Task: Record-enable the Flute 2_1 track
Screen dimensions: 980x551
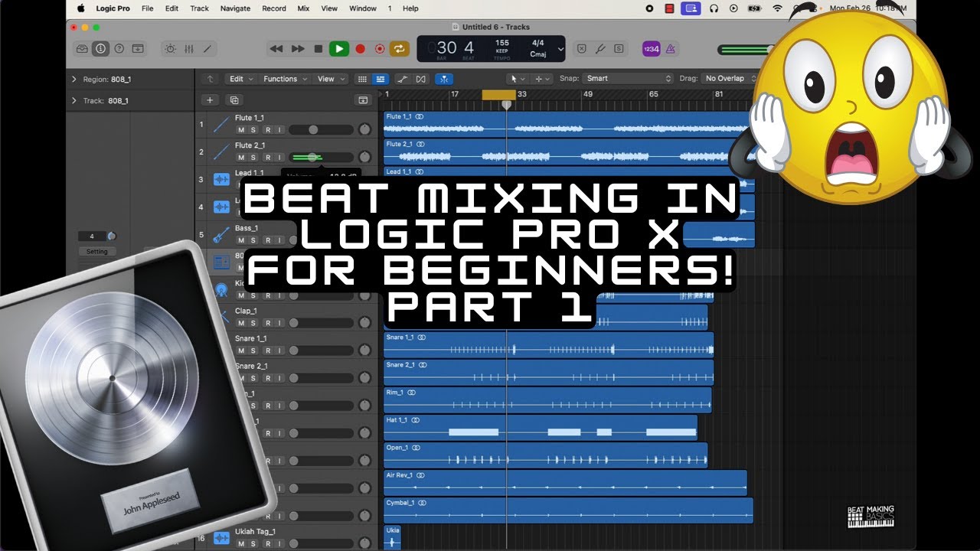Action: point(267,158)
